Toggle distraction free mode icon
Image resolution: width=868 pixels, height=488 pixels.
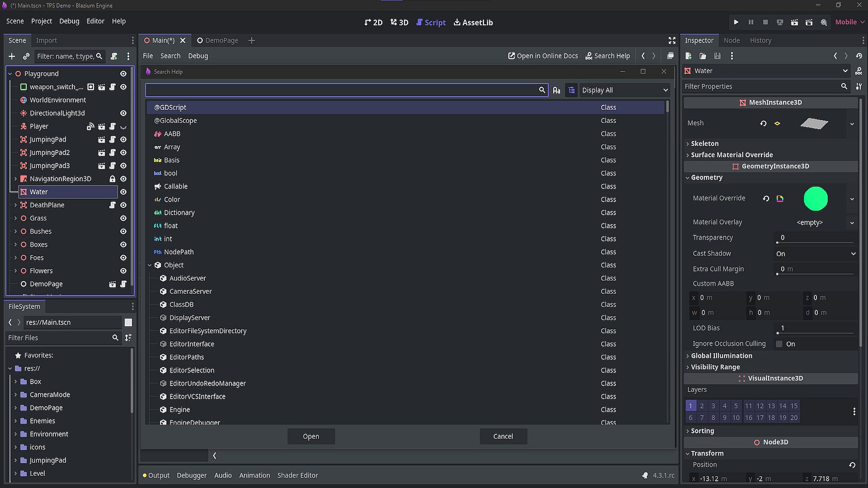(x=672, y=40)
